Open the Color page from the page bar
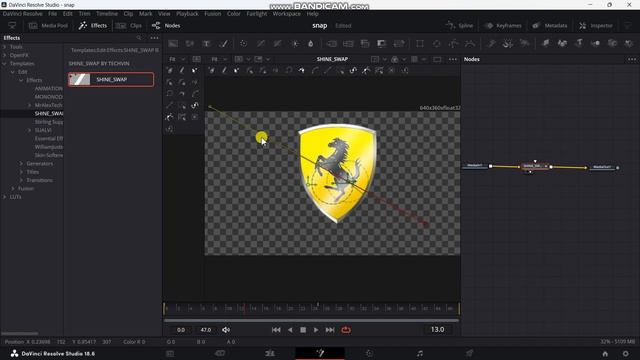640x360 pixels. click(369, 353)
